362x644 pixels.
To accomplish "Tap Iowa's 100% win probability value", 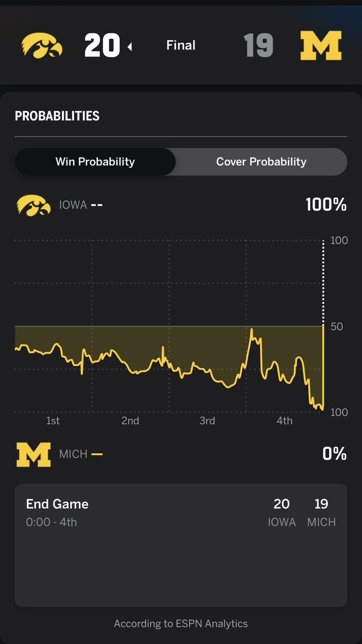I will [326, 204].
